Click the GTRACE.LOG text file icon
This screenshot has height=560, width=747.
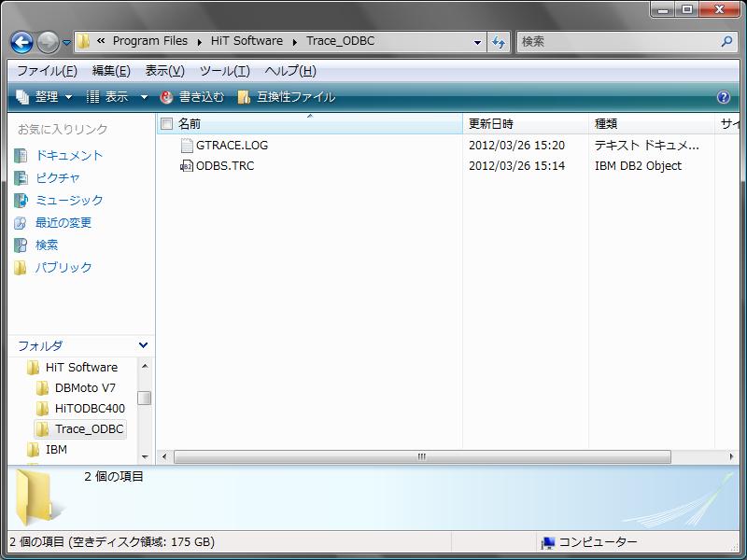[187, 146]
